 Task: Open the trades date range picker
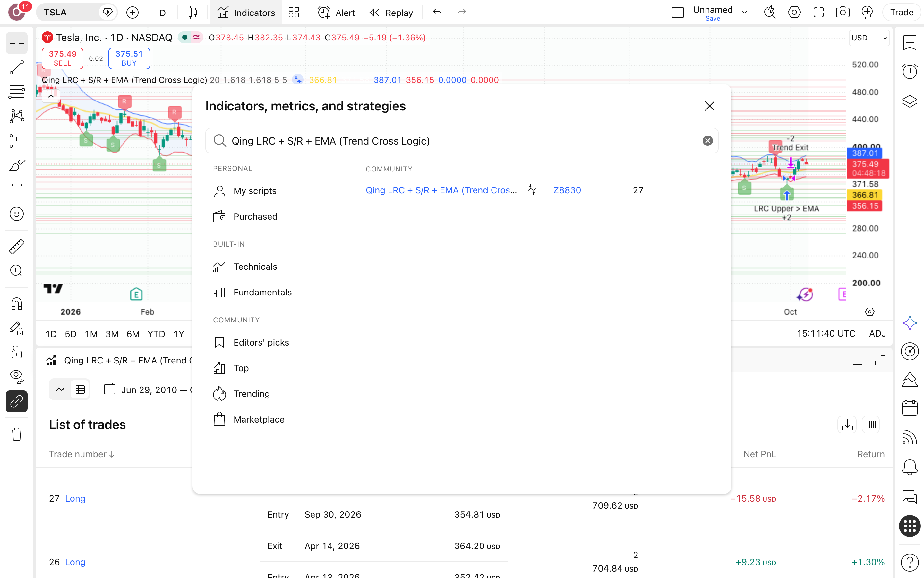(148, 390)
